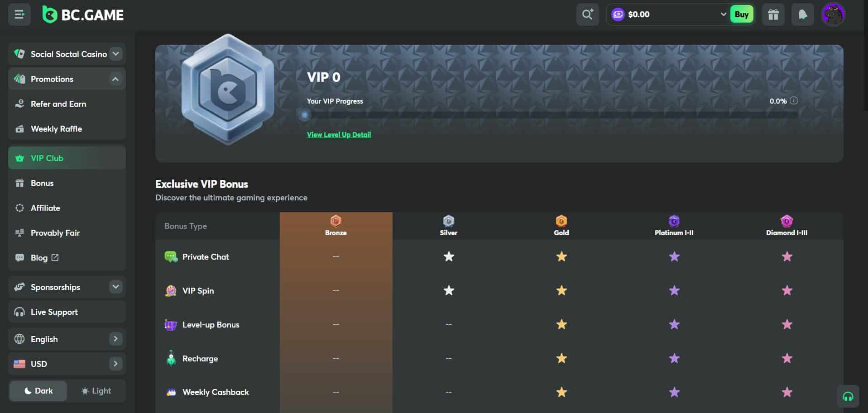Select the Gold tier column header
868x413 pixels.
(561, 226)
